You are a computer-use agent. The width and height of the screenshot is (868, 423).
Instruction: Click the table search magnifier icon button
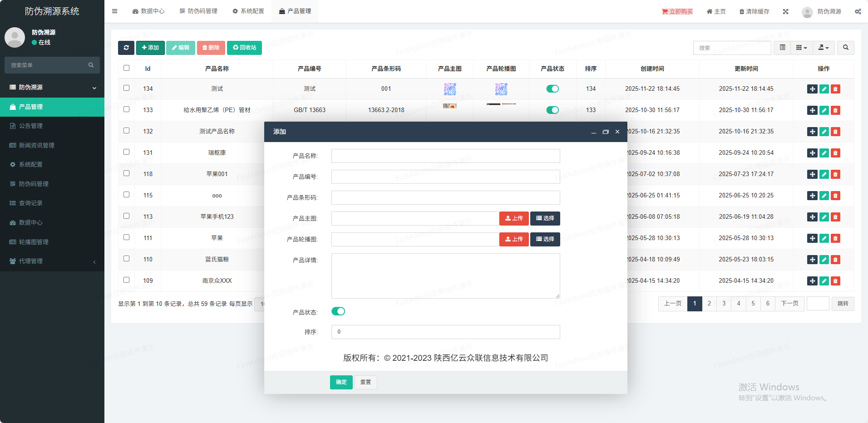pyautogui.click(x=845, y=48)
